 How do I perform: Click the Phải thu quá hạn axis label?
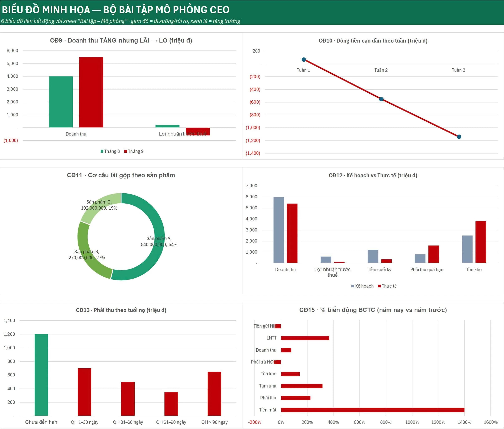pyautogui.click(x=427, y=269)
